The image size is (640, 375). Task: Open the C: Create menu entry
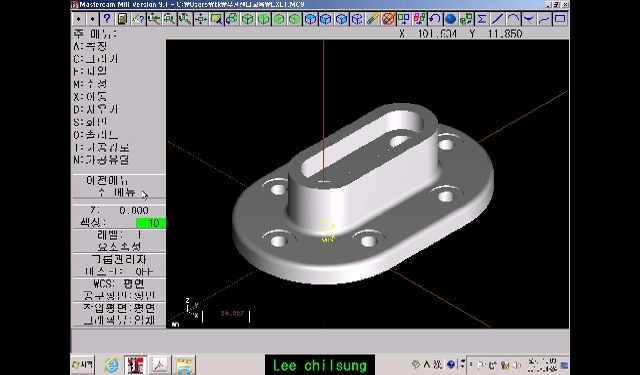click(96, 59)
